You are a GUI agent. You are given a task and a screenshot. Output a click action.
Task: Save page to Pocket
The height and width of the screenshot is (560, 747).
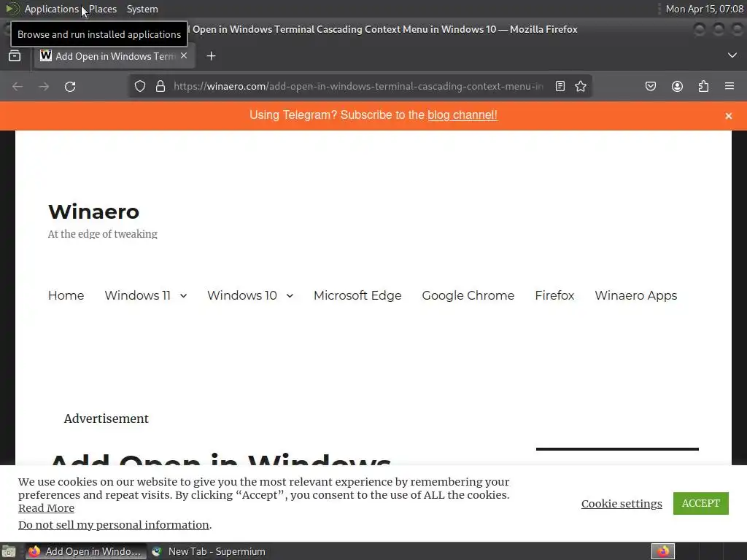tap(651, 86)
